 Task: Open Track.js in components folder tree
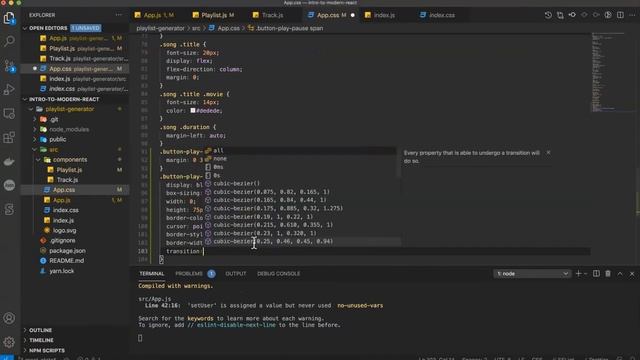[75, 180]
